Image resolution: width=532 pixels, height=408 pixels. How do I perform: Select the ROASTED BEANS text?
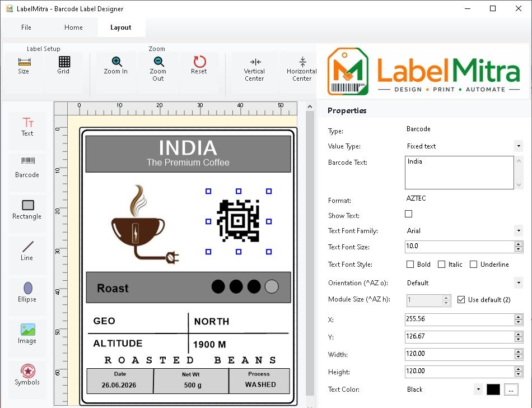click(x=190, y=360)
